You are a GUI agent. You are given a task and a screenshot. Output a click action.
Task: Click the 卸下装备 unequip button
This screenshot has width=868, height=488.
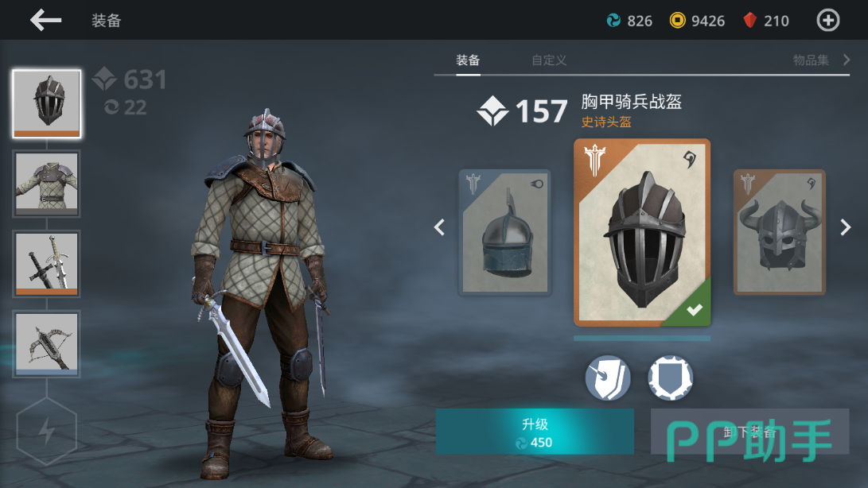tap(750, 432)
